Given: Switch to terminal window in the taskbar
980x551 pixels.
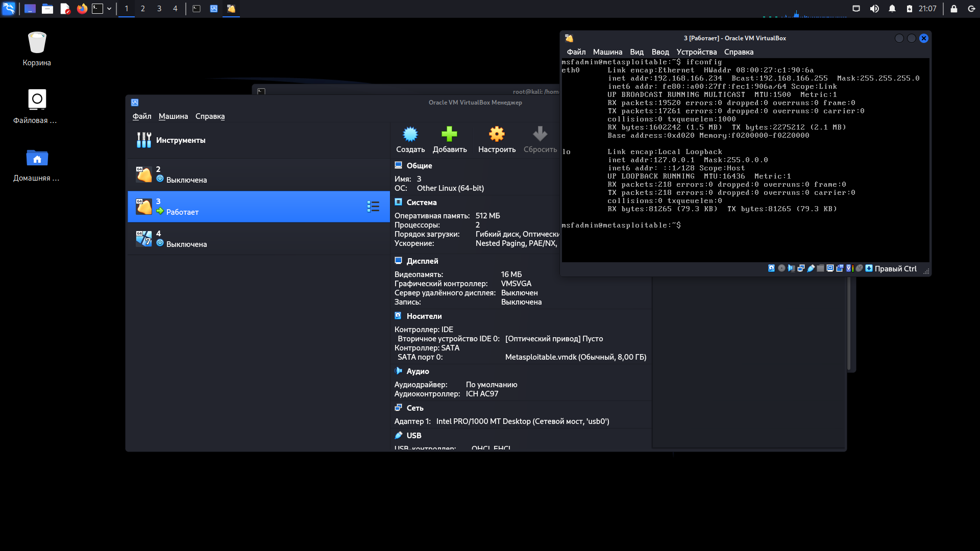Looking at the screenshot, I should (197, 9).
